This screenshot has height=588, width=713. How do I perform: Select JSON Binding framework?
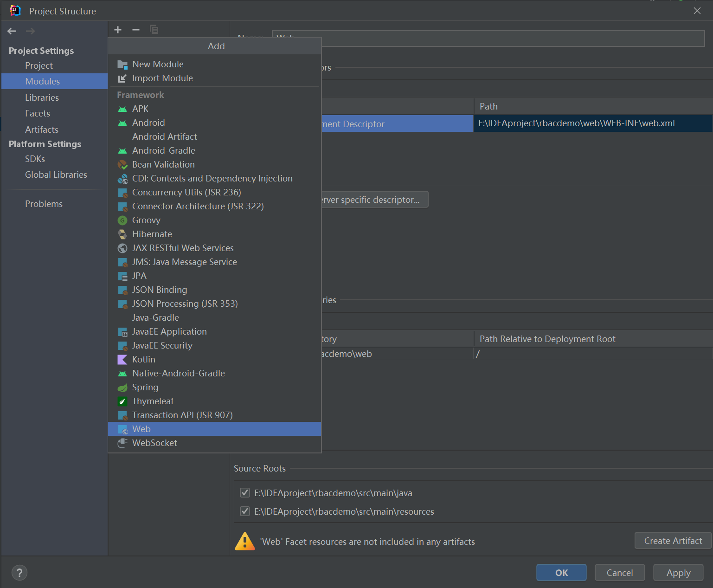point(215,290)
